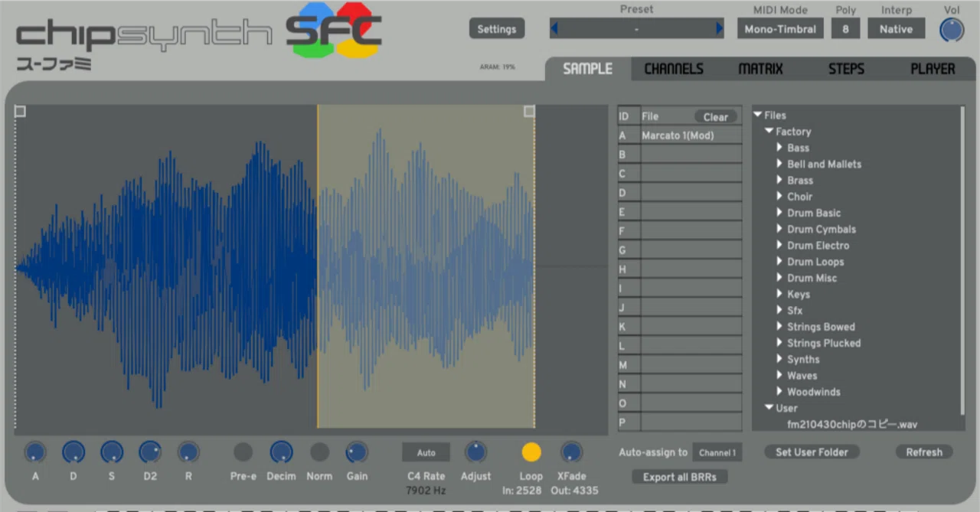
Task: Expand the Keys folder
Action: click(x=780, y=294)
